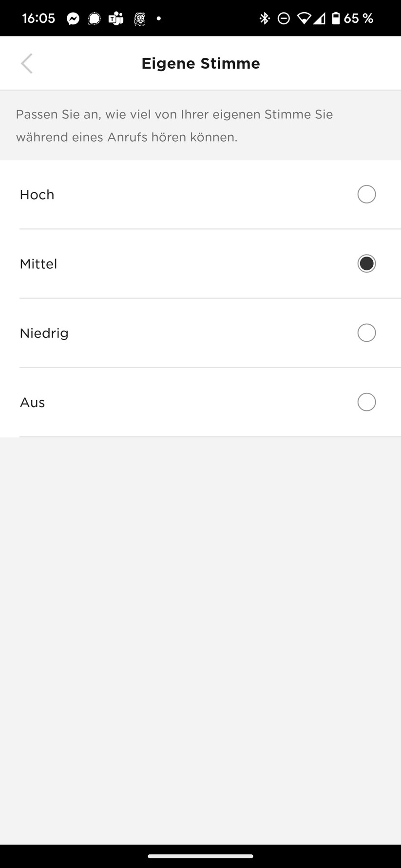Select the Hoch radio button
The height and width of the screenshot is (868, 401).
point(366,194)
